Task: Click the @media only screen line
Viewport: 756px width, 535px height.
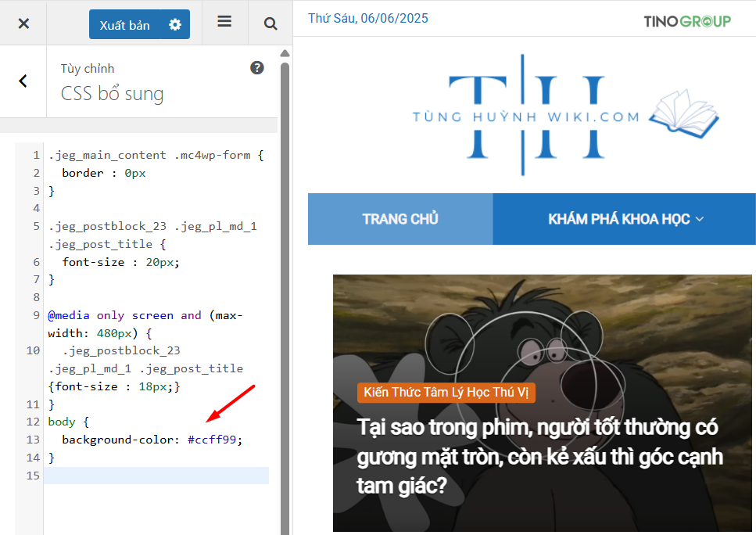Action: [145, 315]
